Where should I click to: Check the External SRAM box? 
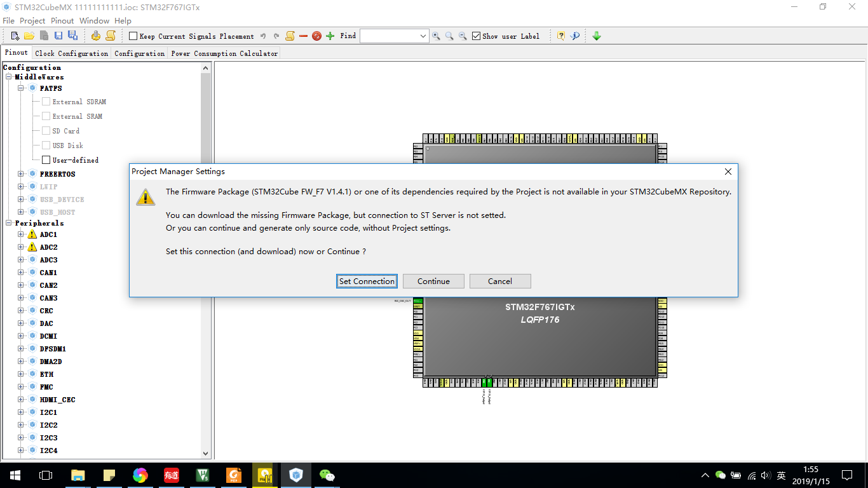tap(46, 116)
